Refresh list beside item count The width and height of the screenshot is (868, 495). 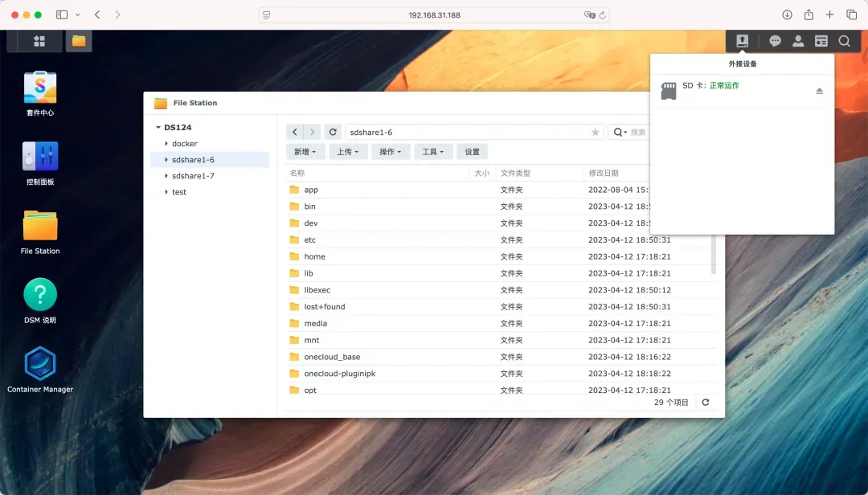coord(706,403)
